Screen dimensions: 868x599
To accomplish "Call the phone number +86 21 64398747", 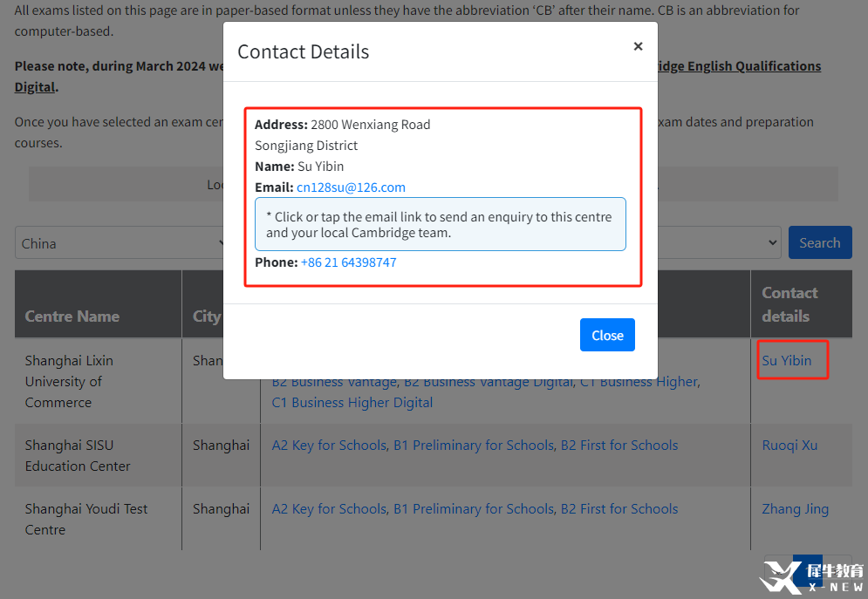I will [x=349, y=262].
